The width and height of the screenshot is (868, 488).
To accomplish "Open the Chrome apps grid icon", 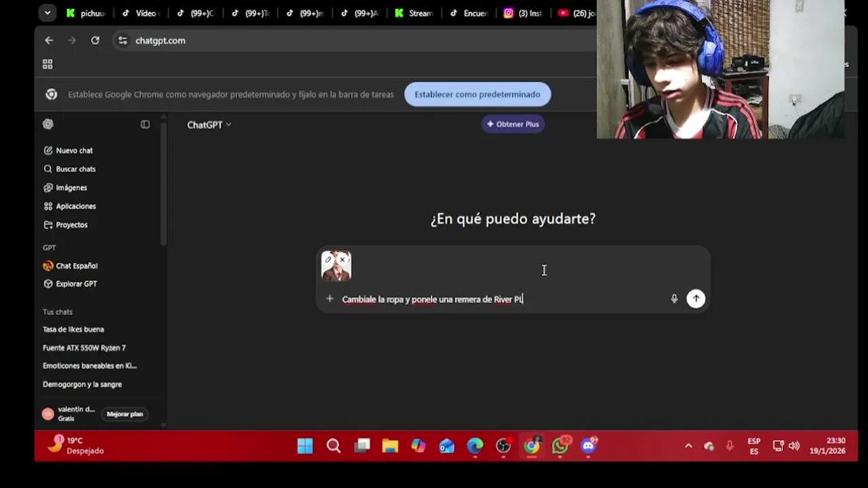I will click(x=47, y=64).
